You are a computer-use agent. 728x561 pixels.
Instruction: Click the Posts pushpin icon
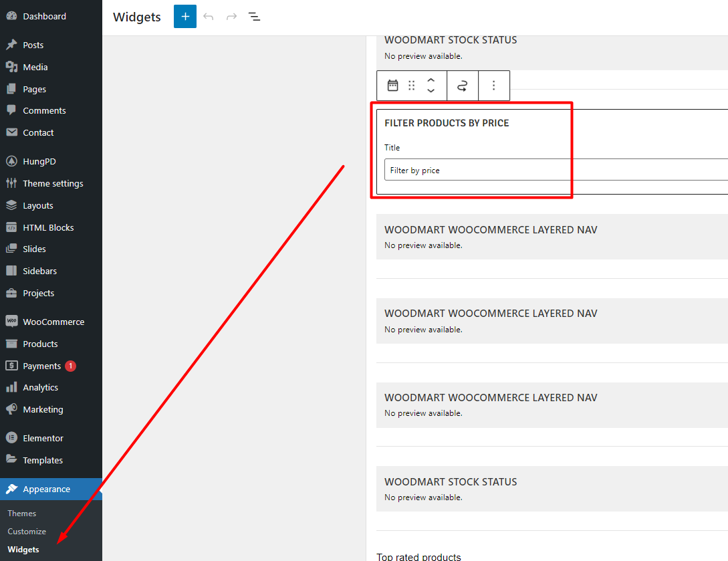tap(11, 45)
